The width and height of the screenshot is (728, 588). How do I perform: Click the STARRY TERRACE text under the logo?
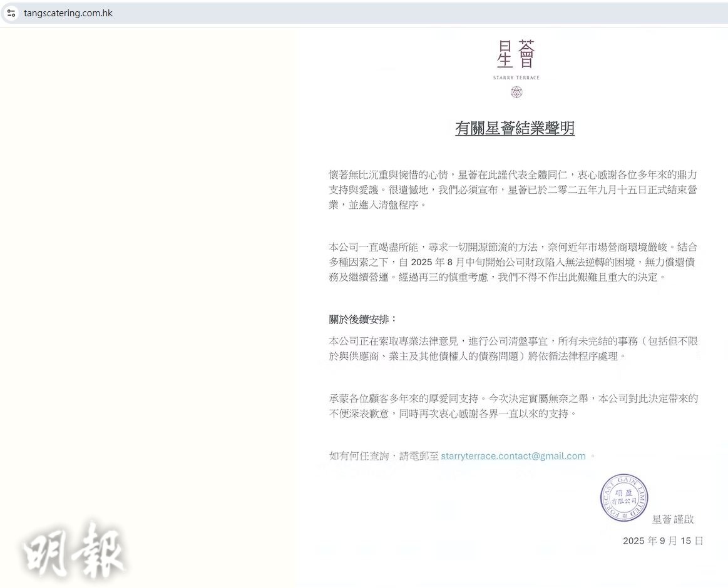pyautogui.click(x=516, y=78)
